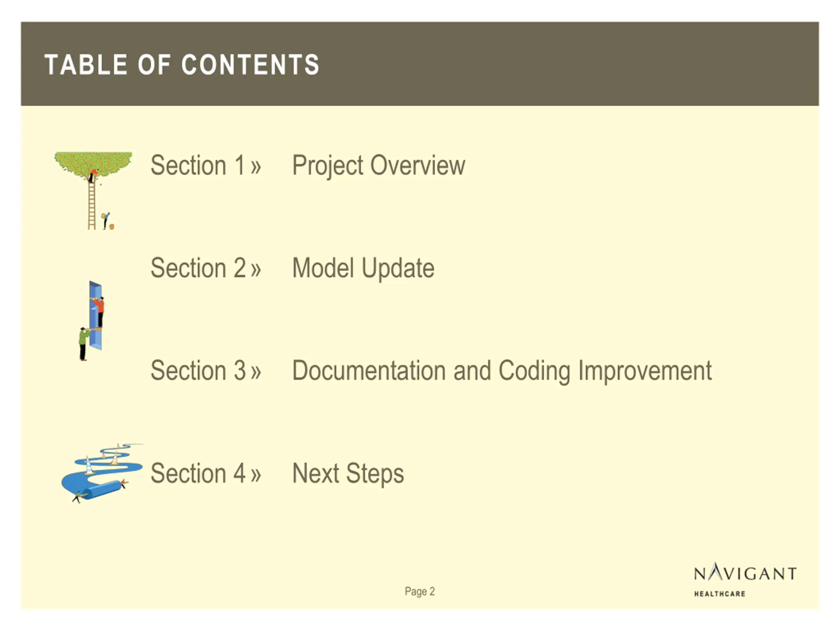The image size is (840, 630).
Task: Click the TABLE OF CONTENTS title
Action: coord(182,65)
